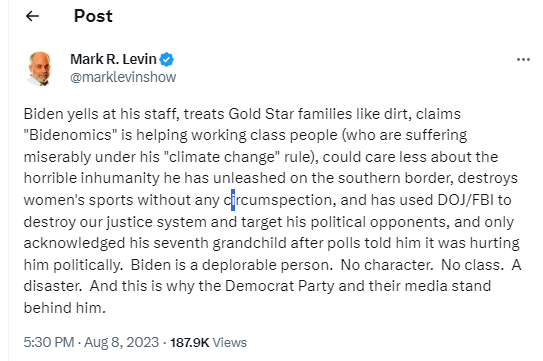Go back using the left arrow
This screenshot has width=543, height=361.
tap(33, 16)
